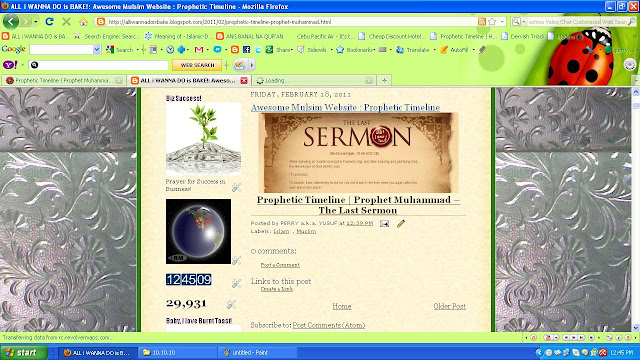Click the Facebook icon in Google toolbar
Viewport: 640px width, 360px height.
[x=246, y=50]
